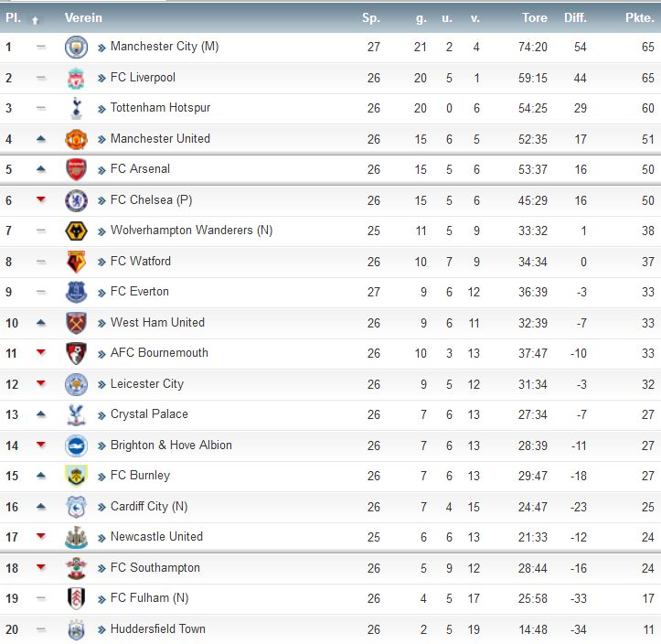Sort table by Tore column header
This screenshot has height=644, width=661.
point(535,17)
